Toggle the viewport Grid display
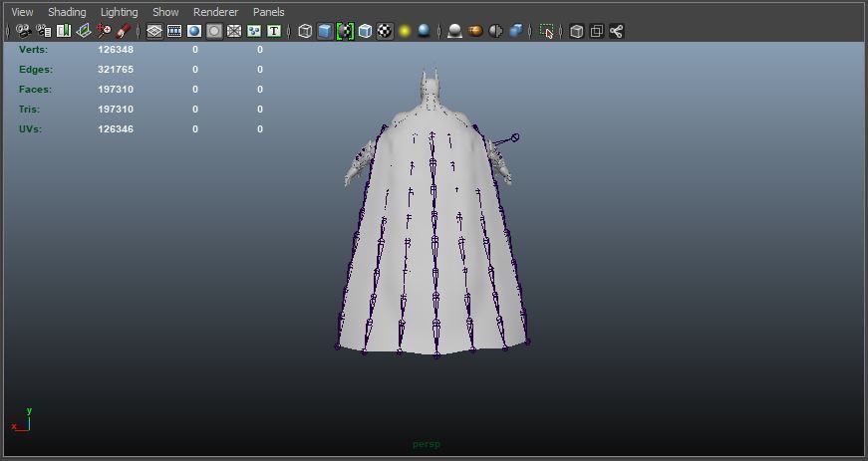 pyautogui.click(x=153, y=31)
